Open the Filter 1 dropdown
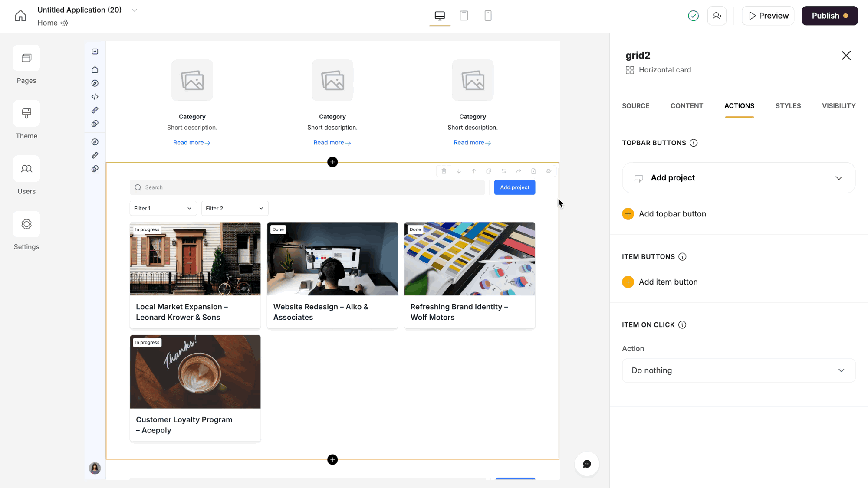 click(x=163, y=209)
